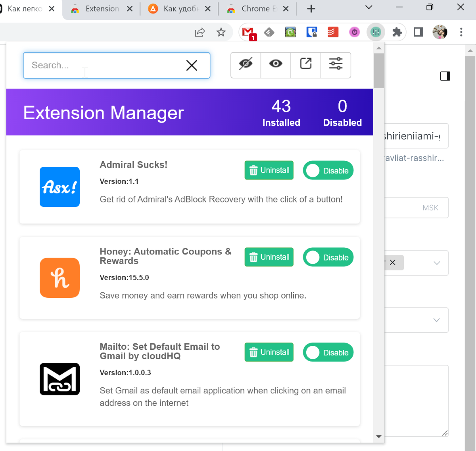
Task: Click the '0 Disabled' counter
Action: [x=342, y=113]
